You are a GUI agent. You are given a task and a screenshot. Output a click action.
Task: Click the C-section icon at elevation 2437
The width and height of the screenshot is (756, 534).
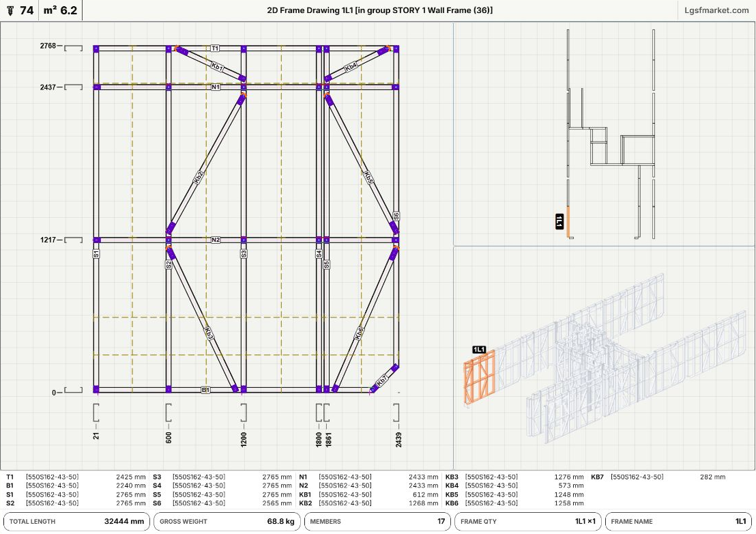73,87
